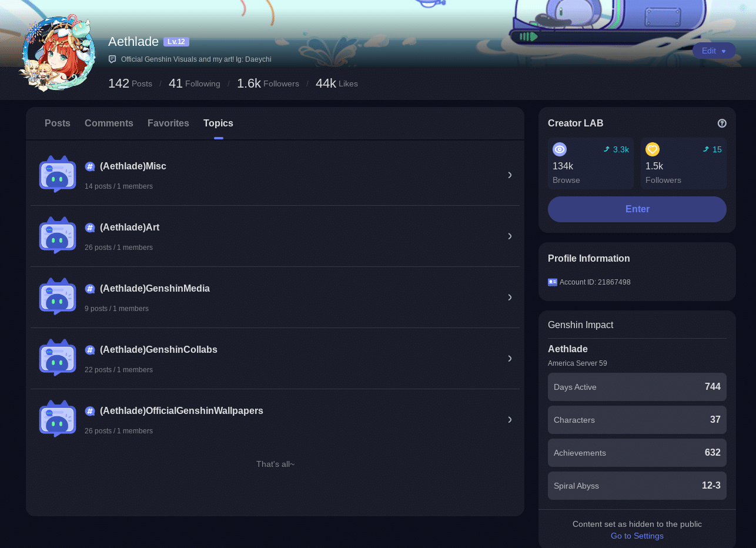Click the Lv.12 level badge
756x548 pixels.
tap(176, 42)
